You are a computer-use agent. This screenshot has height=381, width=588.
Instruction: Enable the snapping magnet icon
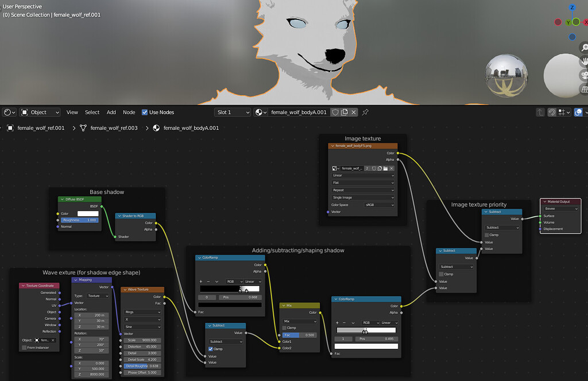click(x=552, y=112)
